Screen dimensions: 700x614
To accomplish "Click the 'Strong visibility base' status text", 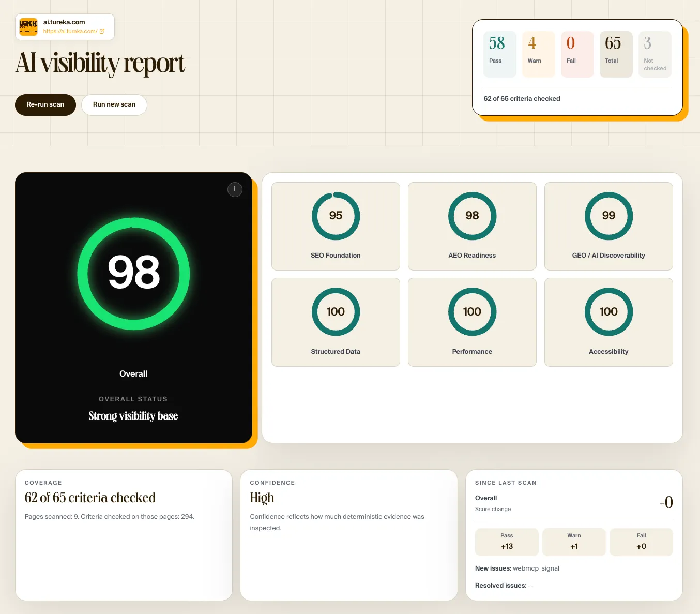I will click(x=133, y=416).
